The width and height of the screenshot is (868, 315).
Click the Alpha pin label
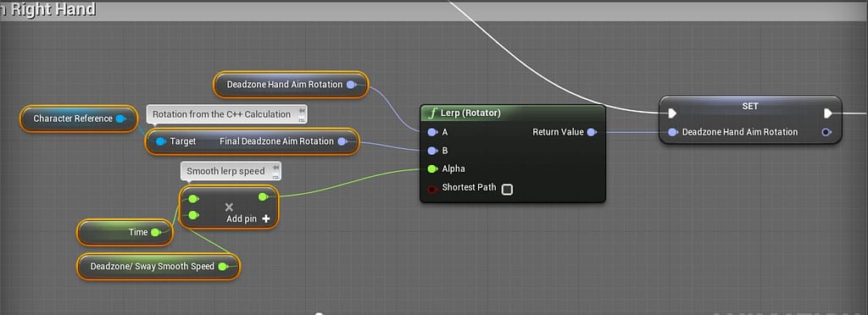click(x=453, y=169)
